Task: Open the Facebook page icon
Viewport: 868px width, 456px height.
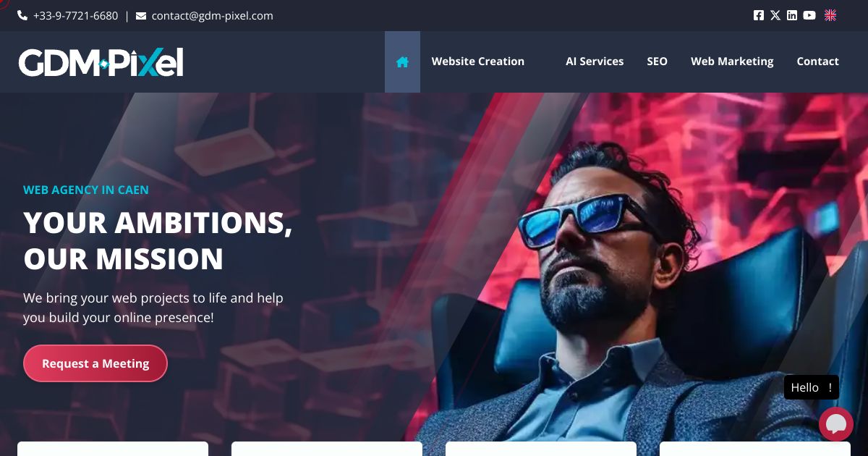Action: click(759, 15)
